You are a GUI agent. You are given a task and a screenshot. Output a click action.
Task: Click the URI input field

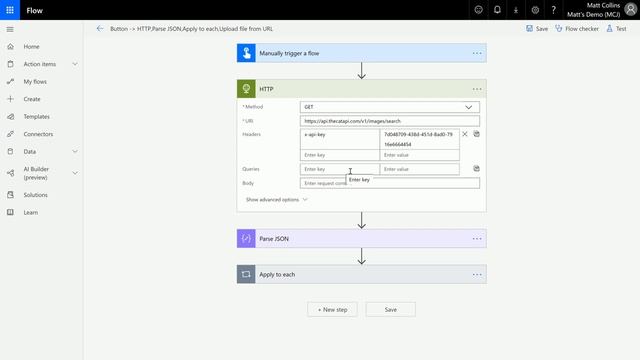[x=390, y=121]
